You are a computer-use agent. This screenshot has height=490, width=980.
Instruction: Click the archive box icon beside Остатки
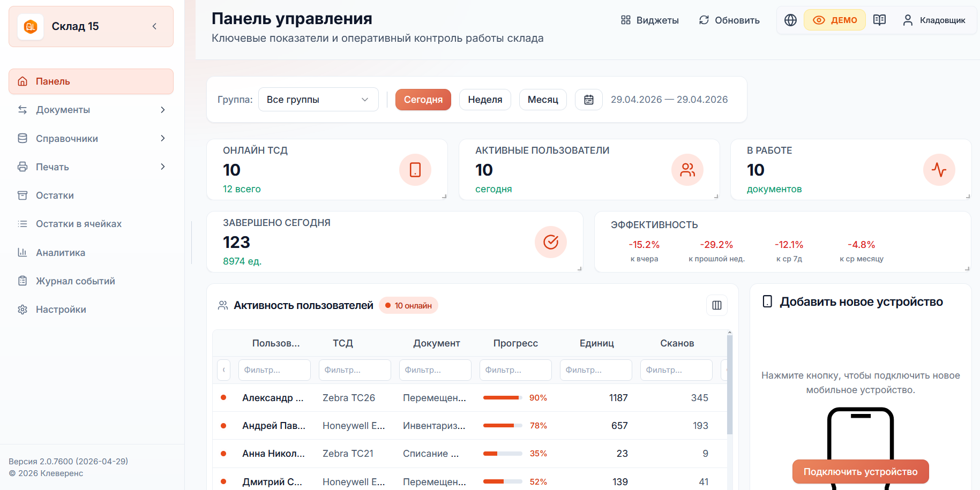click(x=23, y=195)
